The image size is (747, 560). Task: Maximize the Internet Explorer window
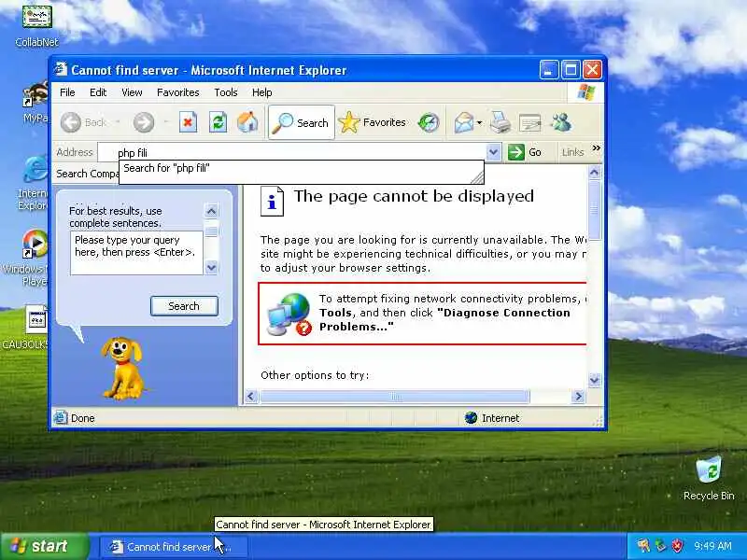[x=571, y=70]
